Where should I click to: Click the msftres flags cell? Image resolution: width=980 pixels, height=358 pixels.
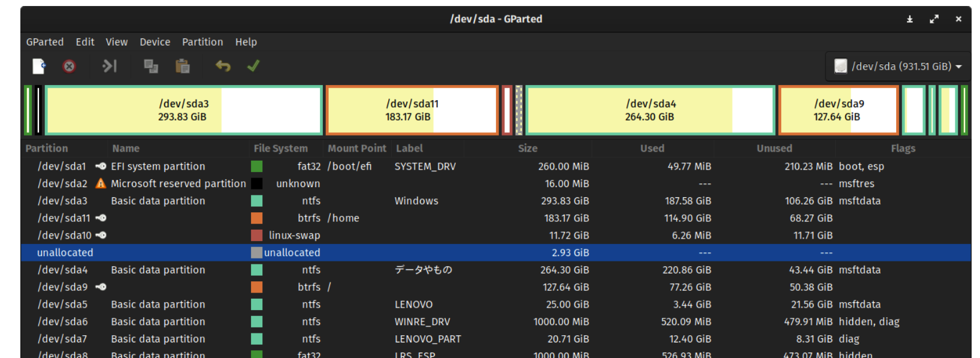pyautogui.click(x=857, y=183)
